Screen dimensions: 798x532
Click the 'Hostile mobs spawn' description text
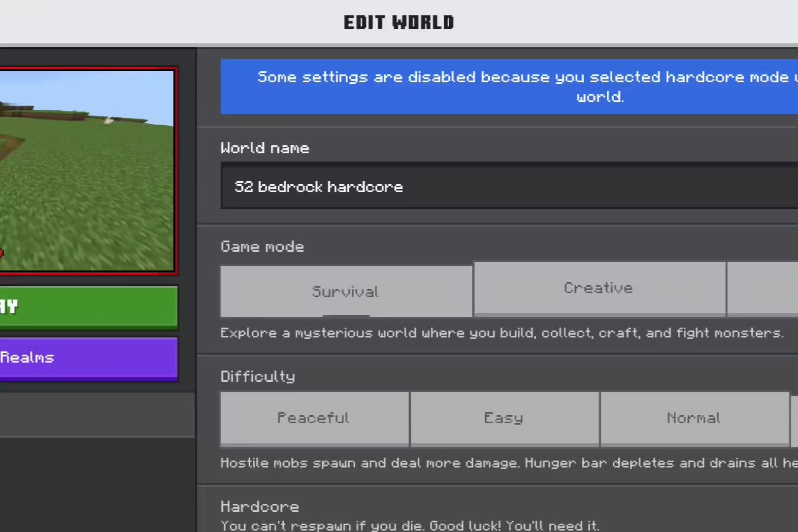click(509, 463)
